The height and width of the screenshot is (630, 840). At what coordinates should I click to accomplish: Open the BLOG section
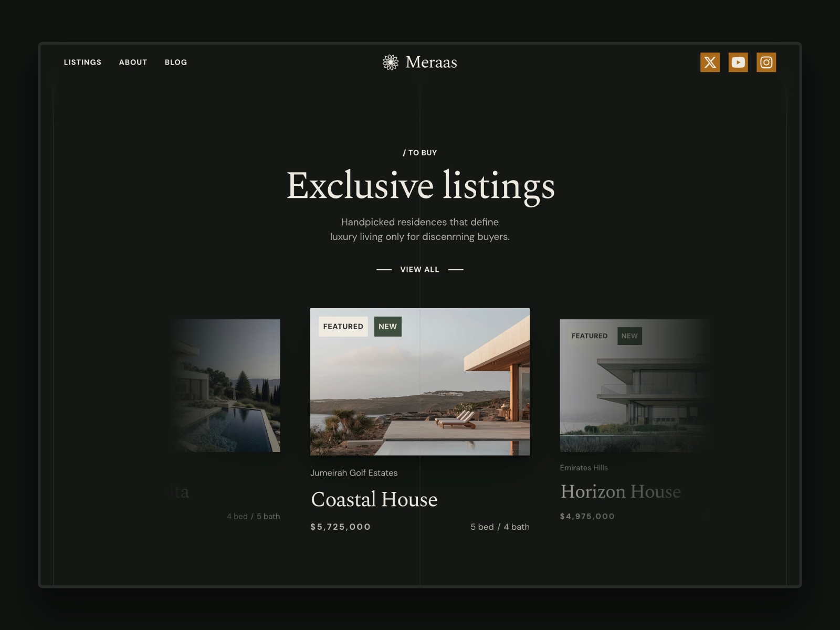coord(175,62)
